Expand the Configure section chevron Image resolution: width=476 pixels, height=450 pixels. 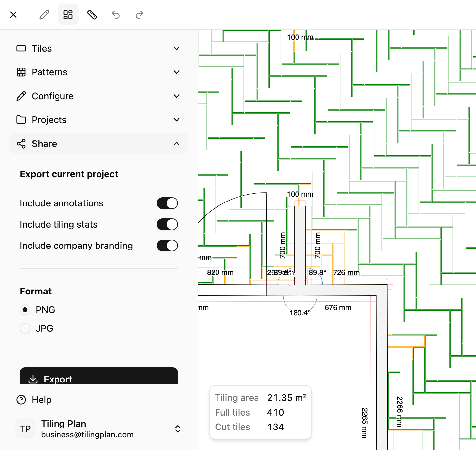pyautogui.click(x=177, y=96)
